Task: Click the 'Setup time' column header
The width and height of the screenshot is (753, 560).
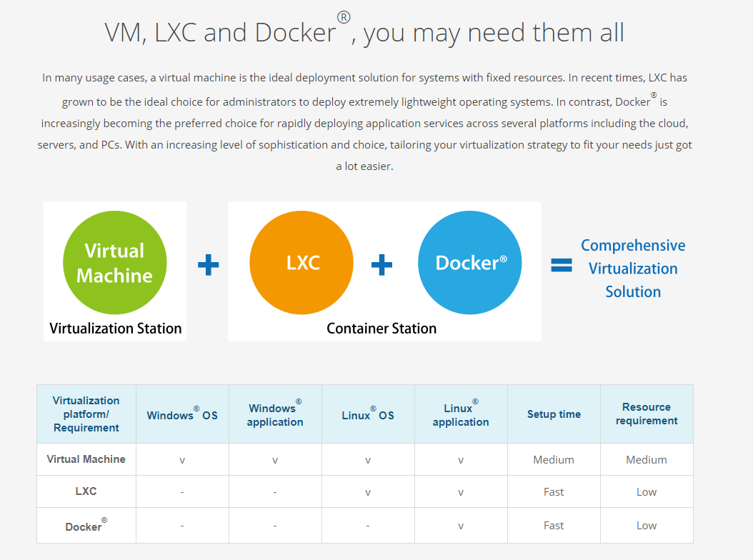Action: tap(554, 414)
